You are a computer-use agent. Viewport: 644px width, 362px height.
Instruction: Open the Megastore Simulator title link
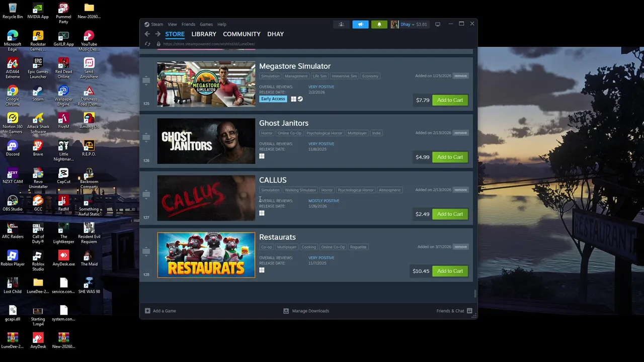click(295, 66)
